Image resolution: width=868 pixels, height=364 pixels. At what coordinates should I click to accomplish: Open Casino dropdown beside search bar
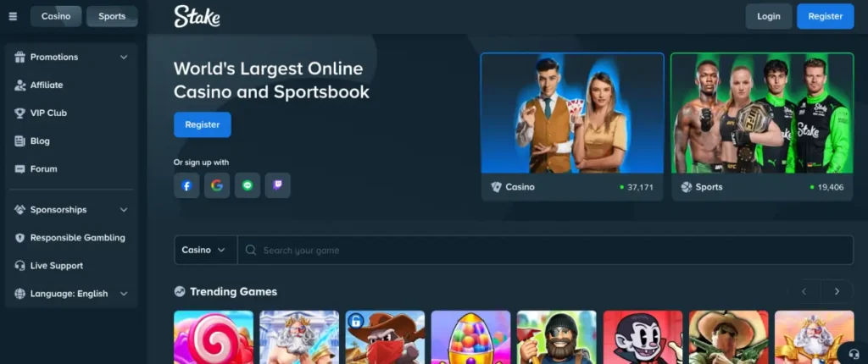tap(205, 251)
